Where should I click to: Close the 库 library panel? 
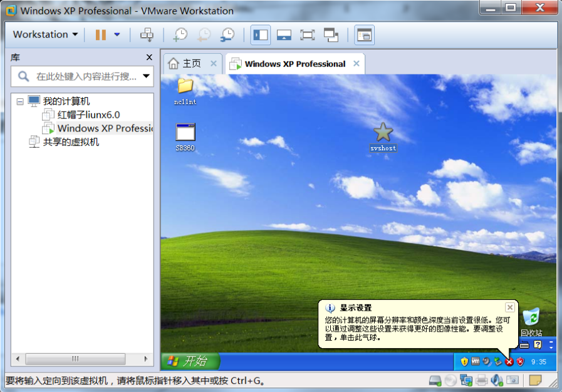pyautogui.click(x=150, y=58)
